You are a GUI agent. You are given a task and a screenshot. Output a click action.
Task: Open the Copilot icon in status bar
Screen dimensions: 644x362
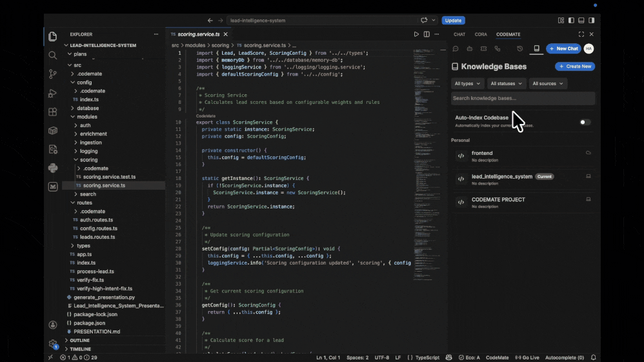coord(448,357)
